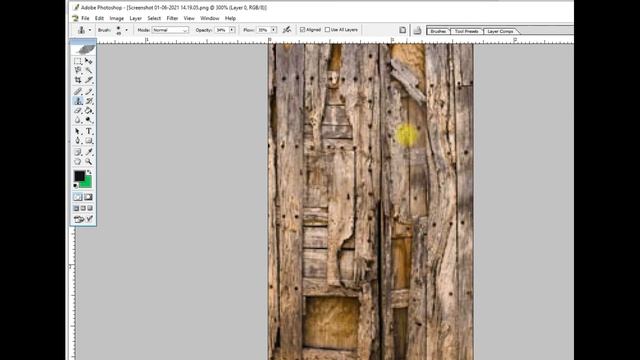
Task: Select the Magic Wand tool
Action: 89,71
